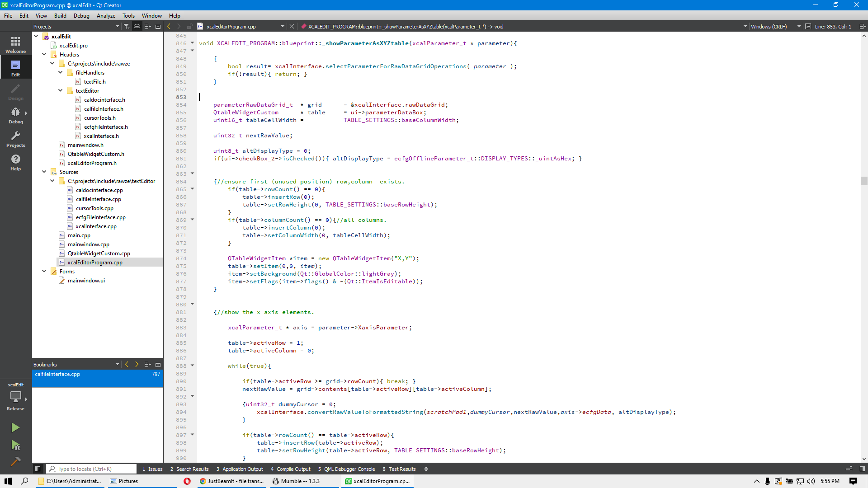Click the editor vertical scrollbar thumb

click(864, 181)
